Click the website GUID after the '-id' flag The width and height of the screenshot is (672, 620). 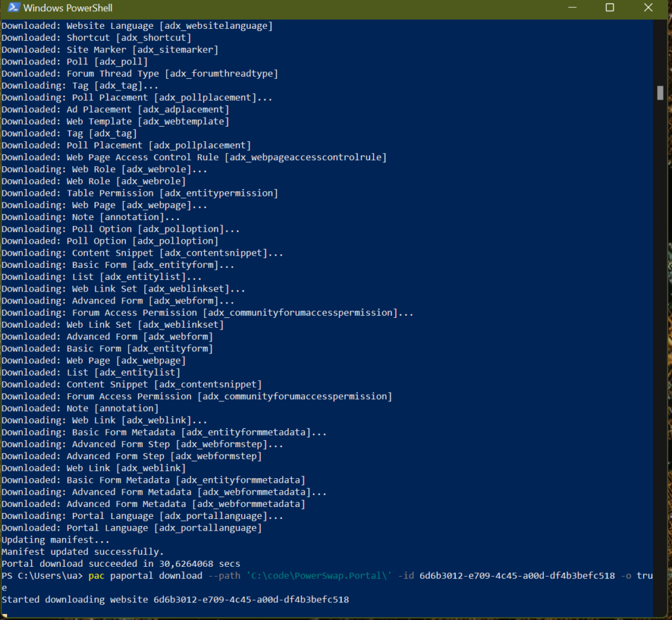[517, 576]
